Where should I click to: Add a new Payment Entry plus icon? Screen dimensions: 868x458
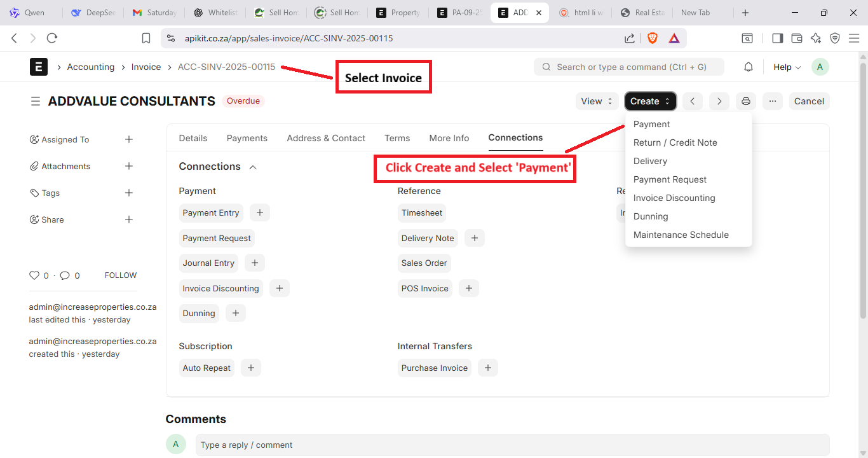(x=260, y=212)
